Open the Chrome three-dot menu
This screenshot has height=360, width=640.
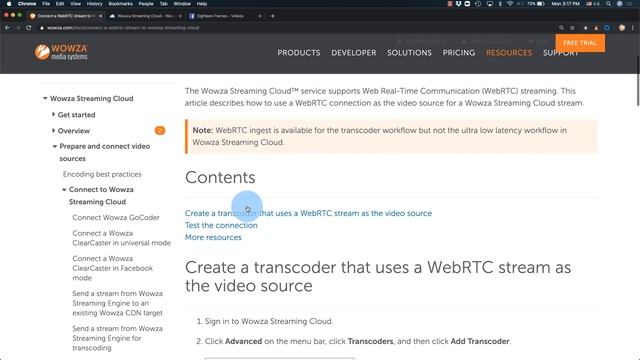click(633, 28)
